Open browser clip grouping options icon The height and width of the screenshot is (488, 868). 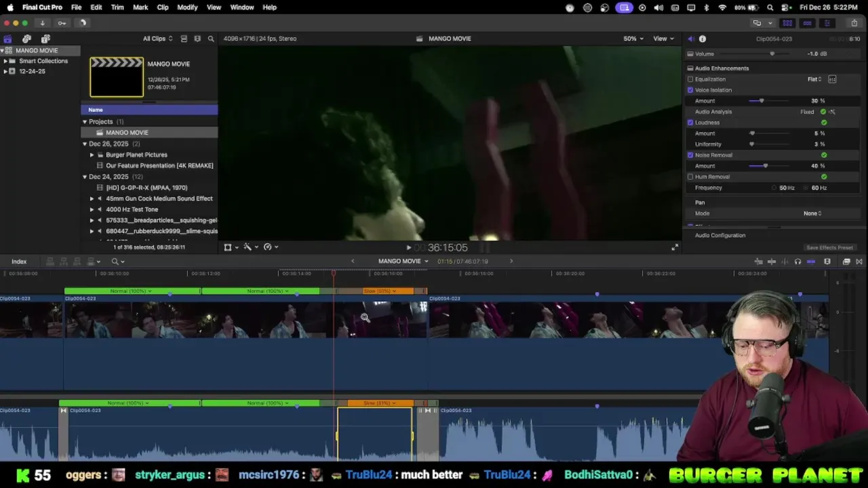(x=197, y=39)
